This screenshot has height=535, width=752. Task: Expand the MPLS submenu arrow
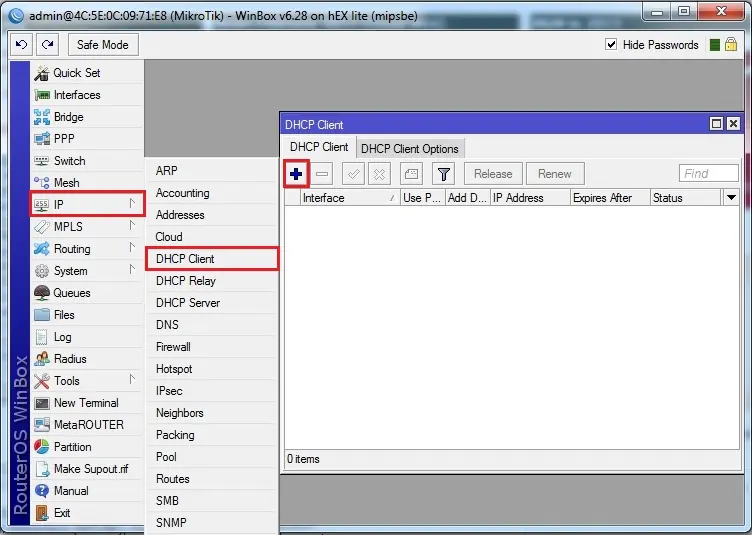point(132,225)
